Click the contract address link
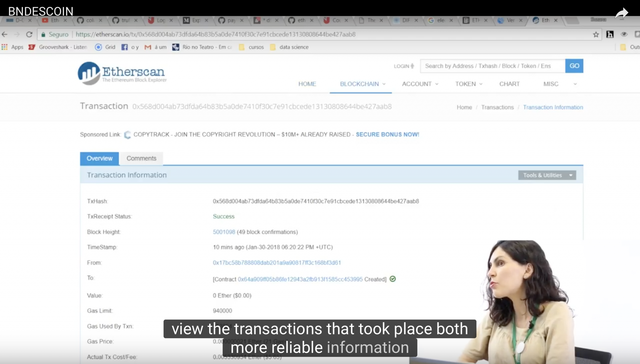Screen dimensions: 640x364 [300, 279]
